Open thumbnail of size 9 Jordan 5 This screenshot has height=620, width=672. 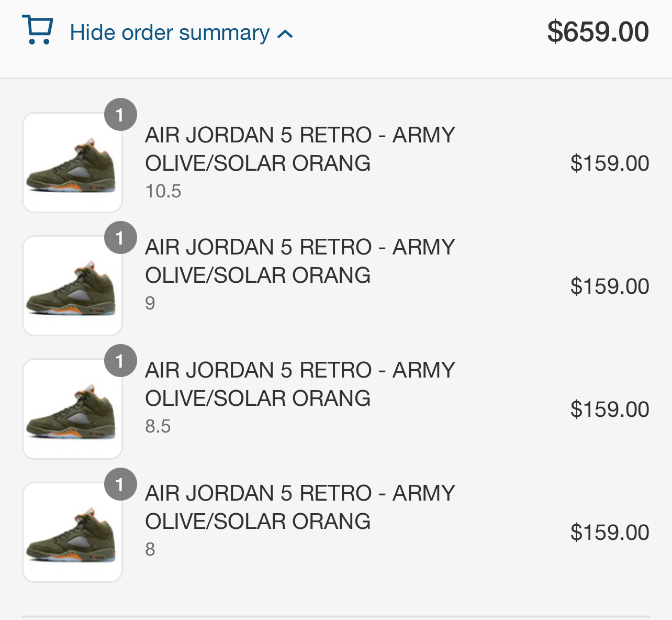point(72,286)
